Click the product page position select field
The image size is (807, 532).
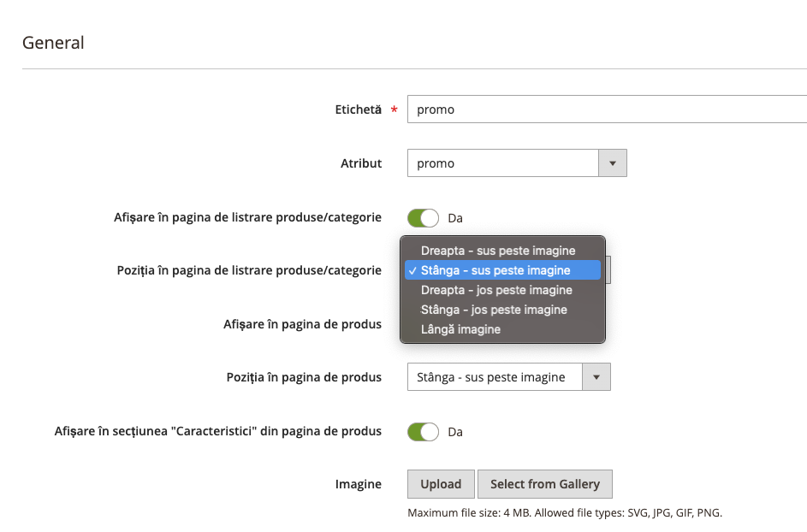pos(509,377)
